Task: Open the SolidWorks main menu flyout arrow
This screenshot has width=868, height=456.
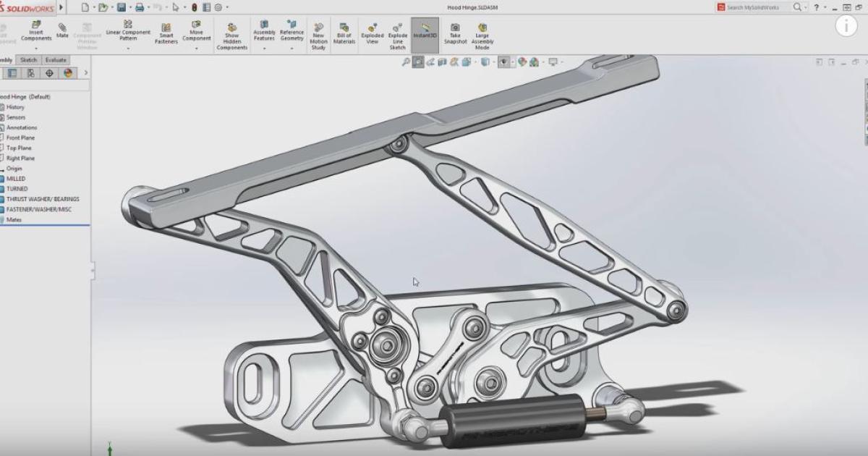Action: [61, 7]
